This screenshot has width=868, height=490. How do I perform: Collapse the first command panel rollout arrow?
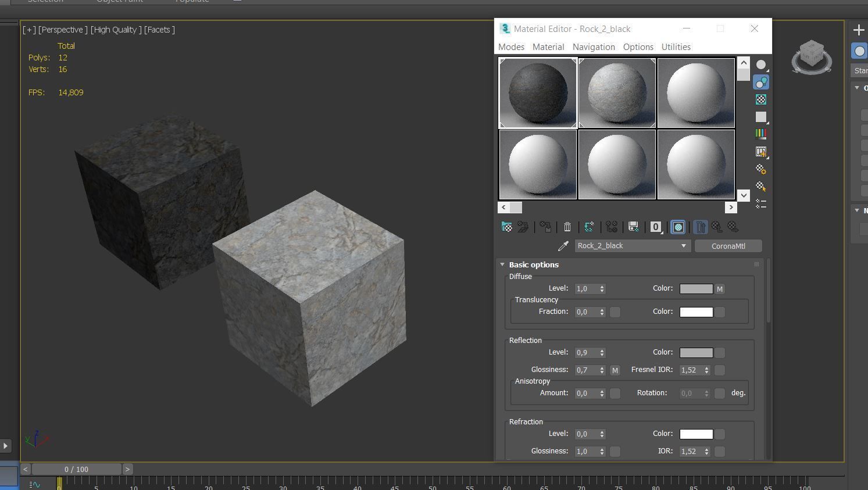coord(856,88)
